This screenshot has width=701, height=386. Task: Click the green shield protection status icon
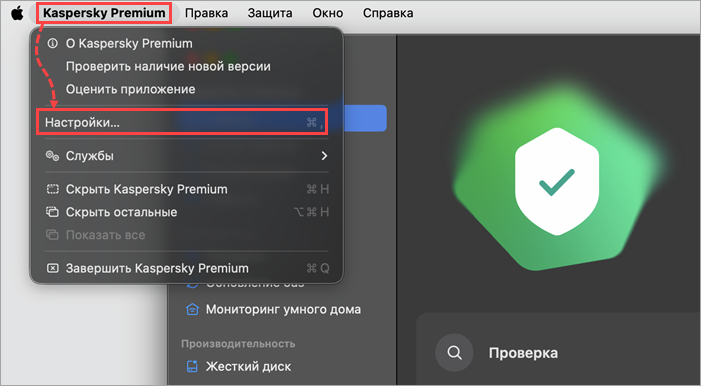click(557, 181)
